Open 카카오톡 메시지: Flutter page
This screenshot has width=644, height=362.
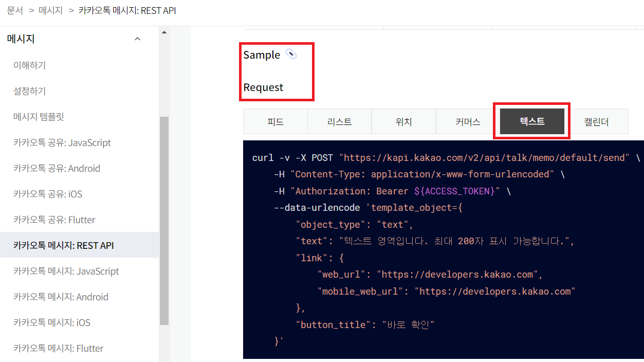59,348
